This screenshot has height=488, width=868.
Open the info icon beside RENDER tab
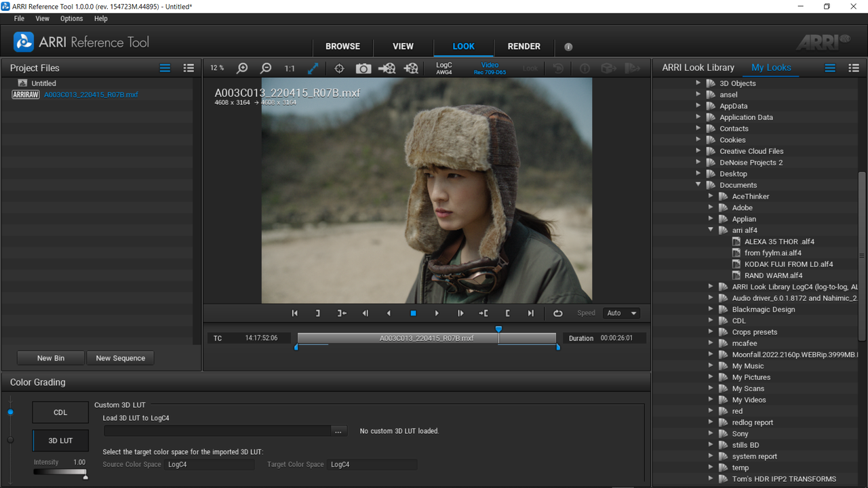(568, 47)
